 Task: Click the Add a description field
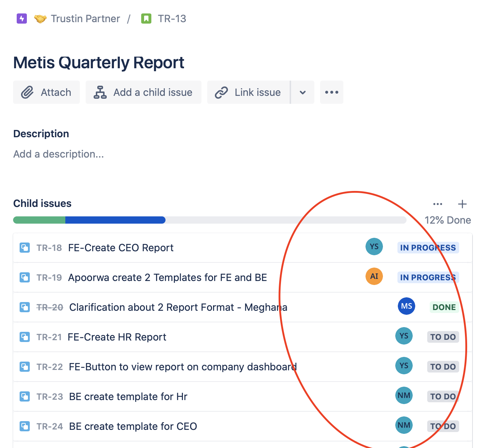pyautogui.click(x=59, y=154)
